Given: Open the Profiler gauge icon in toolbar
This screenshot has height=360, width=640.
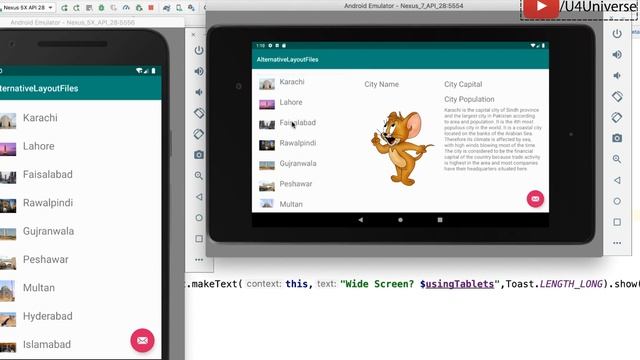Looking at the screenshot, I should (126, 8).
